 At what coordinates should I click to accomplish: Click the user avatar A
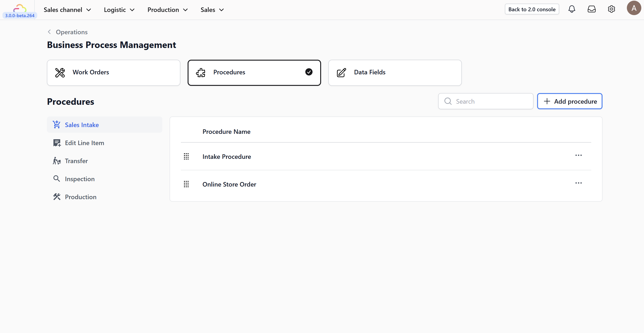(x=633, y=8)
